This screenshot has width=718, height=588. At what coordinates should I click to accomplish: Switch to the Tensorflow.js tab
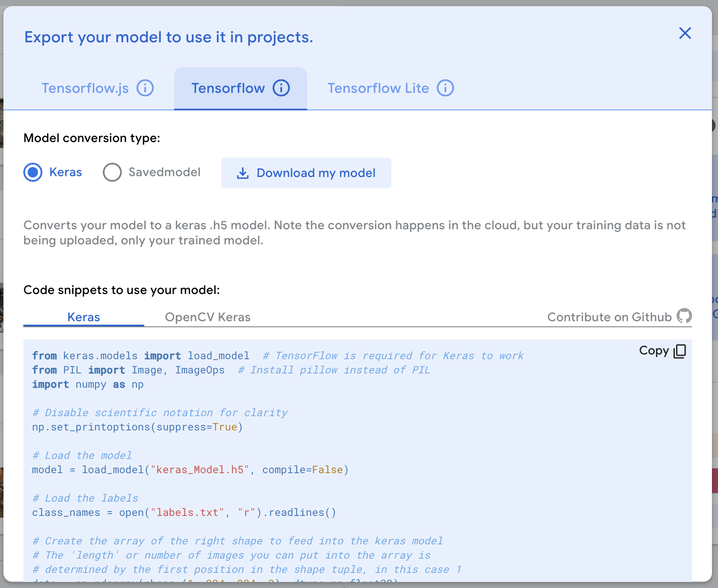tap(85, 88)
